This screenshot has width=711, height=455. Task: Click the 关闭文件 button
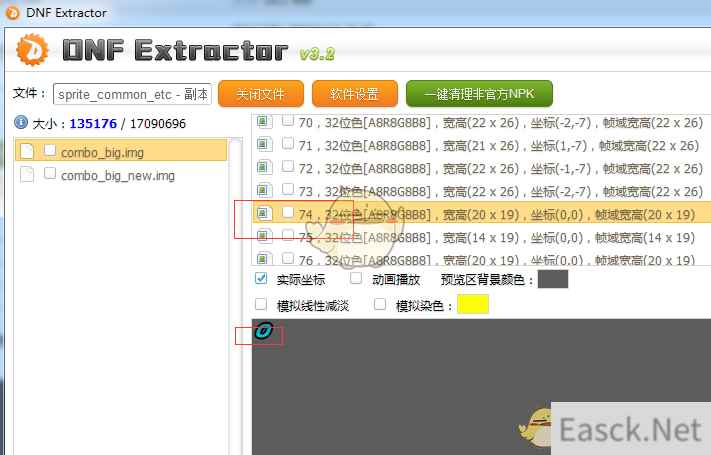pyautogui.click(x=261, y=94)
